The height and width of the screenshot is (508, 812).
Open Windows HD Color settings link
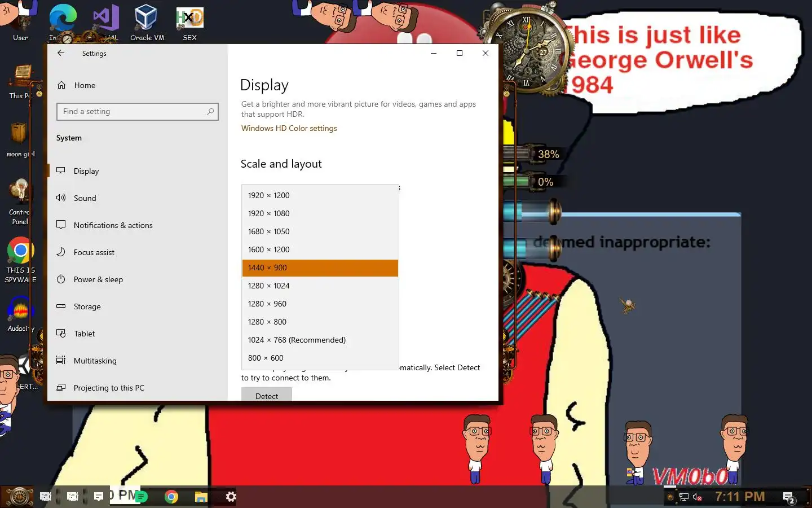click(289, 128)
